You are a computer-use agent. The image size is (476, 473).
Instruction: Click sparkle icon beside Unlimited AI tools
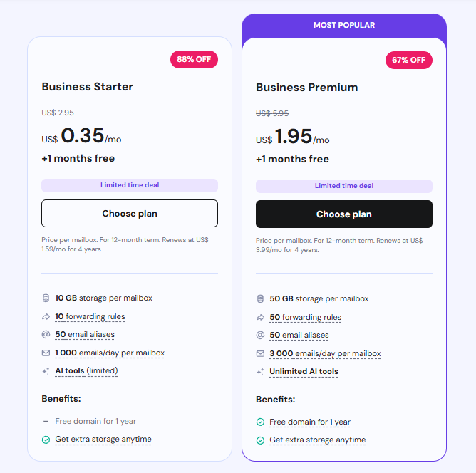(260, 372)
